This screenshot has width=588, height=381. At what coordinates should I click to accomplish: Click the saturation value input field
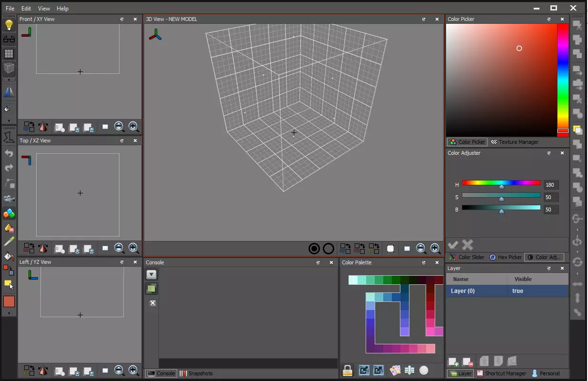coord(551,197)
